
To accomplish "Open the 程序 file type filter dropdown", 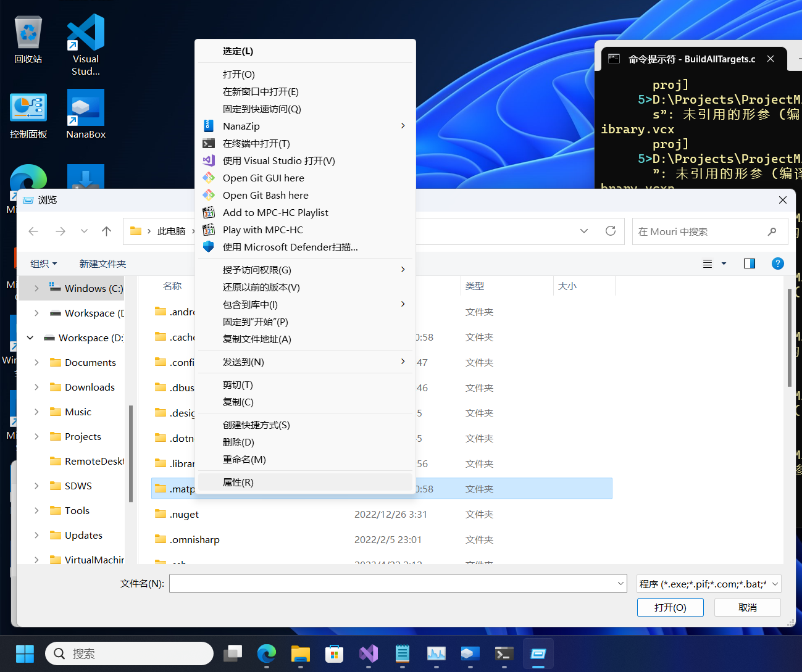I will [x=708, y=583].
